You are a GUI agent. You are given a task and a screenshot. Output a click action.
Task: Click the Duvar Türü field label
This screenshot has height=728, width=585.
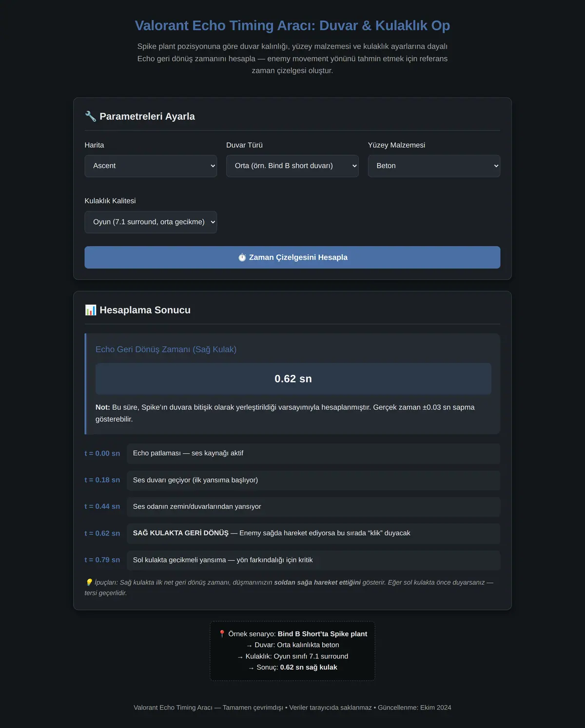pos(244,145)
